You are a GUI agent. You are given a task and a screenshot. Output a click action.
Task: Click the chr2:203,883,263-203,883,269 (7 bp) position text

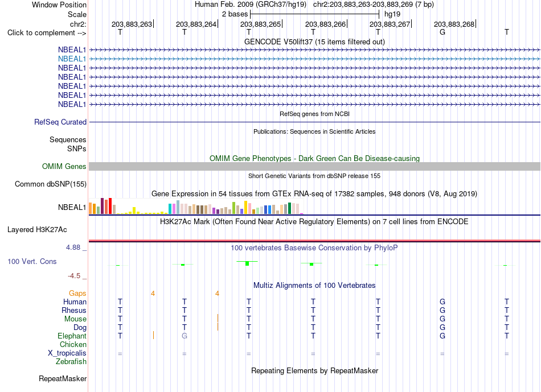click(374, 5)
